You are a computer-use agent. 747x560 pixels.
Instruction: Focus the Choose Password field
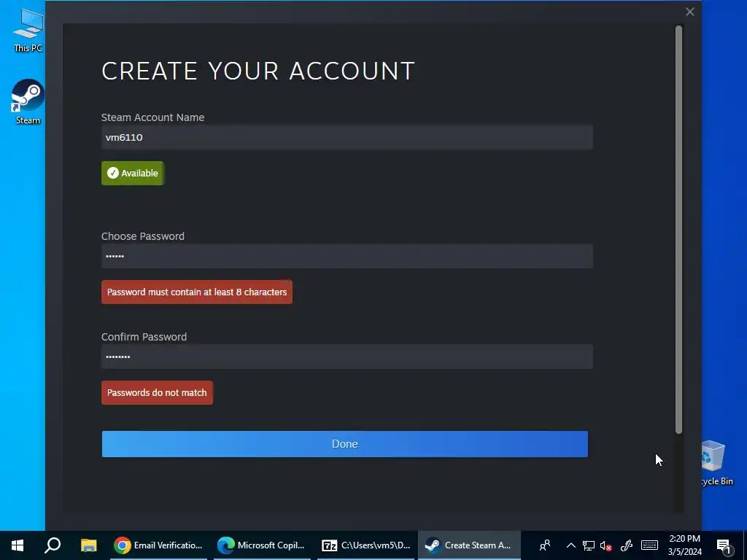[347, 256]
